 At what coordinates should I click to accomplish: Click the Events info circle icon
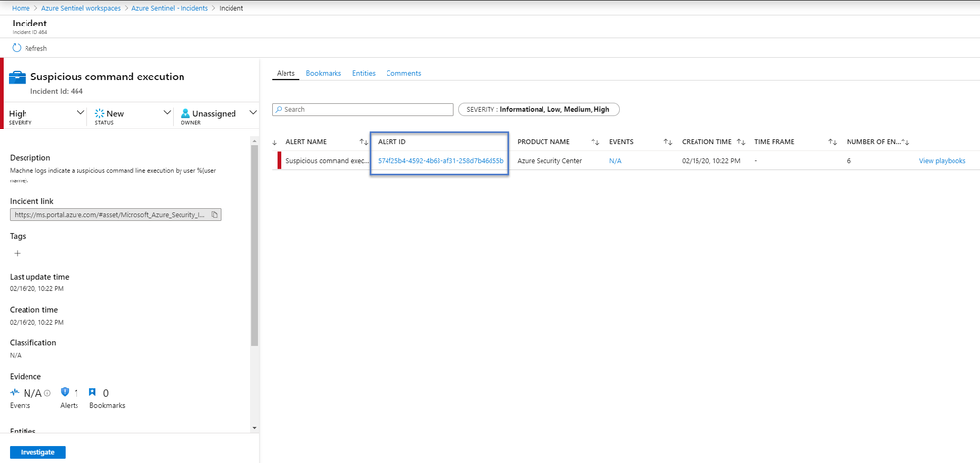click(47, 393)
